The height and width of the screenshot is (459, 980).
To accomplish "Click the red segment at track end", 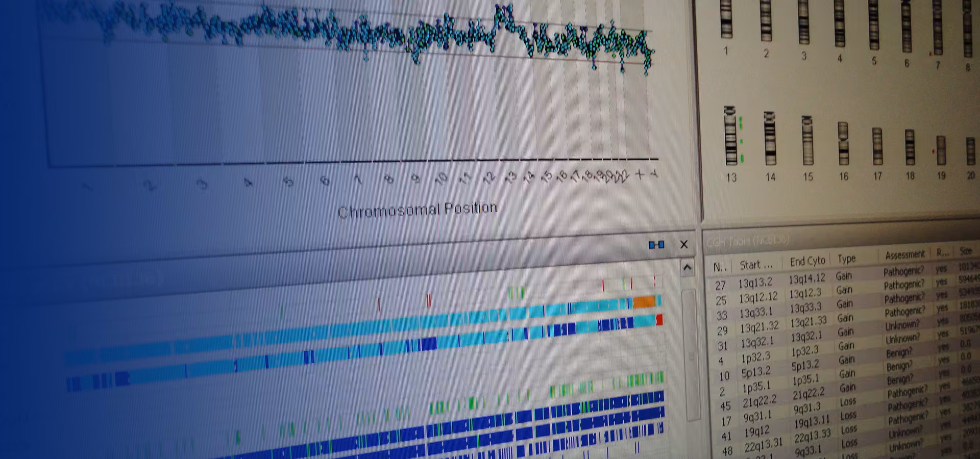I will pos(659,320).
